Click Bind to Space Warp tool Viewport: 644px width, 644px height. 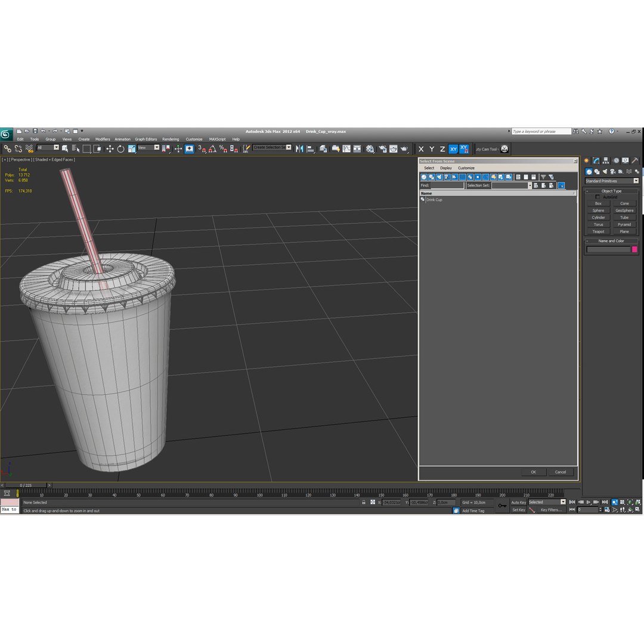click(x=29, y=148)
